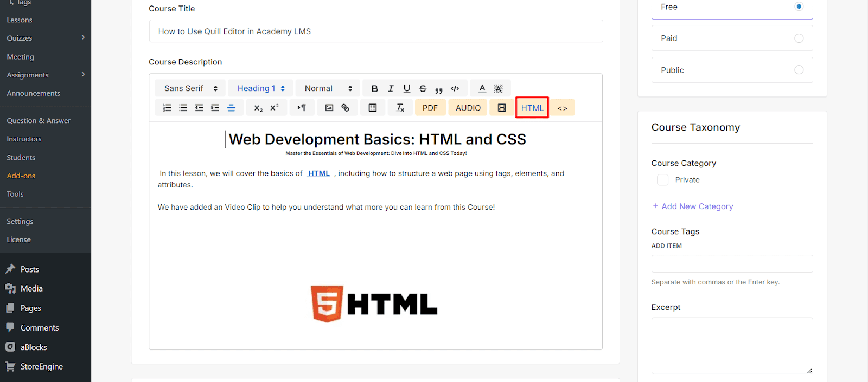This screenshot has width=868, height=382.
Task: Click the Pages icon
Action: click(x=10, y=308)
